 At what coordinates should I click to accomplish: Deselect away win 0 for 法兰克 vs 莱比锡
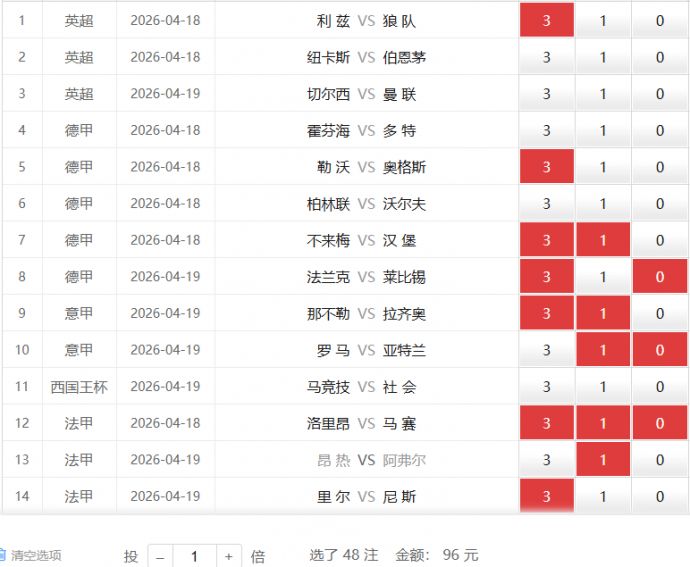tap(660, 277)
